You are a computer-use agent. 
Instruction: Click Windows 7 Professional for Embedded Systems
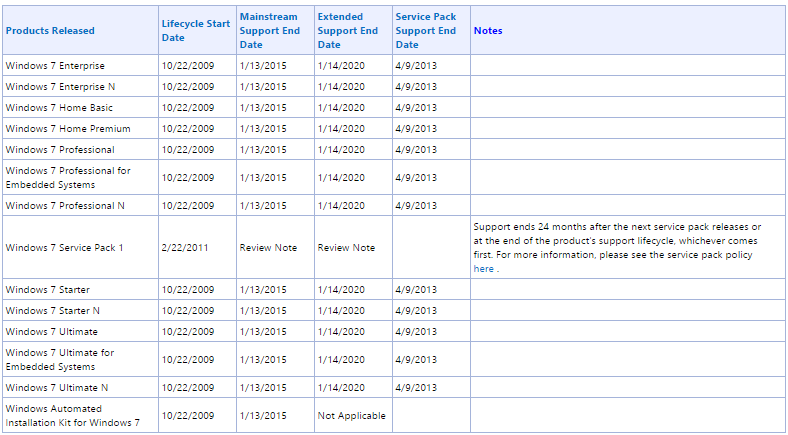(x=68, y=177)
